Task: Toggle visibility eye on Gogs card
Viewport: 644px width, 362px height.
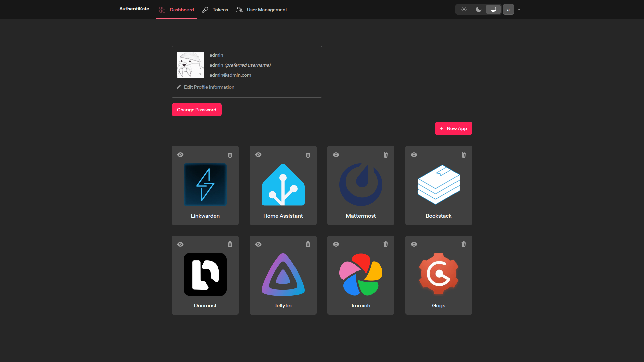Action: coord(414,244)
